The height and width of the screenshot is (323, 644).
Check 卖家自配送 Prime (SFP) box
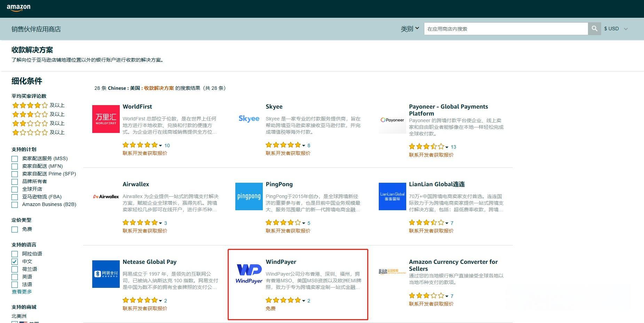pos(15,174)
